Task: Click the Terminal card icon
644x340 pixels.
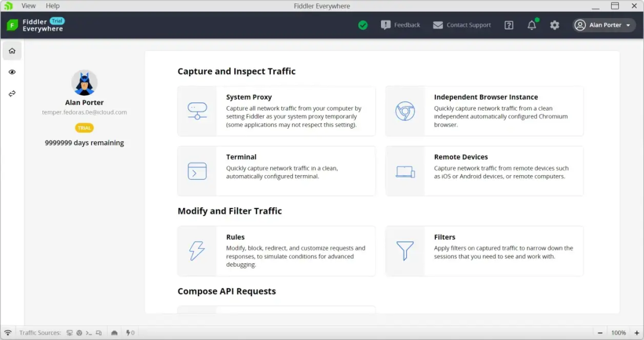Action: [x=197, y=171]
